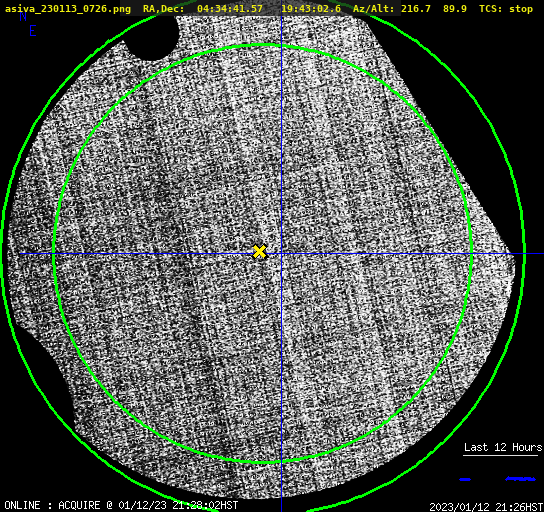The image size is (544, 512).
Task: Click the Last 12 Hours heading
Action: [x=503, y=447]
